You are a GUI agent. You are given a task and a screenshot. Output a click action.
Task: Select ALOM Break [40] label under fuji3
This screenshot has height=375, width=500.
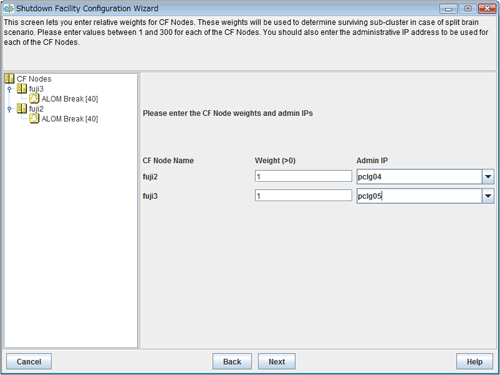pyautogui.click(x=70, y=99)
